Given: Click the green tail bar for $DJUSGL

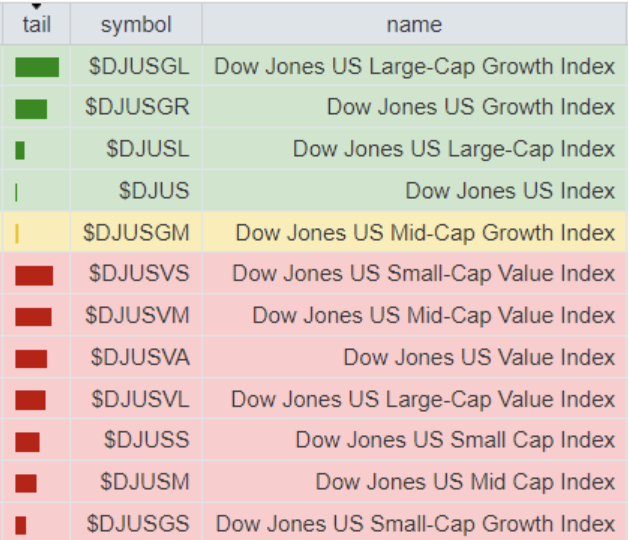Looking at the screenshot, I should point(37,67).
